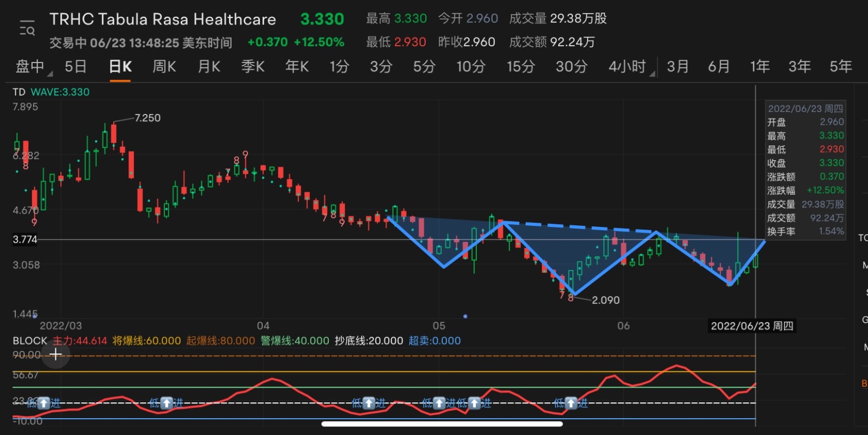Click the plus icon in BLOCK indicator panel
Screen dimensions: 868x435
point(55,355)
